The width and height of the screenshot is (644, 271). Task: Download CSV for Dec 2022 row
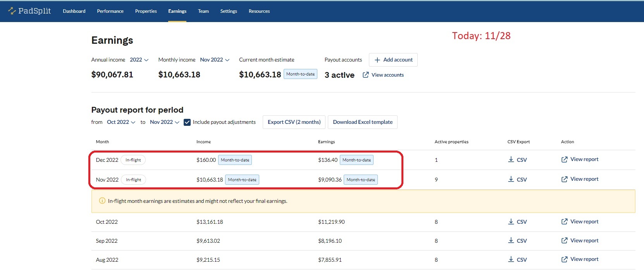(x=517, y=160)
